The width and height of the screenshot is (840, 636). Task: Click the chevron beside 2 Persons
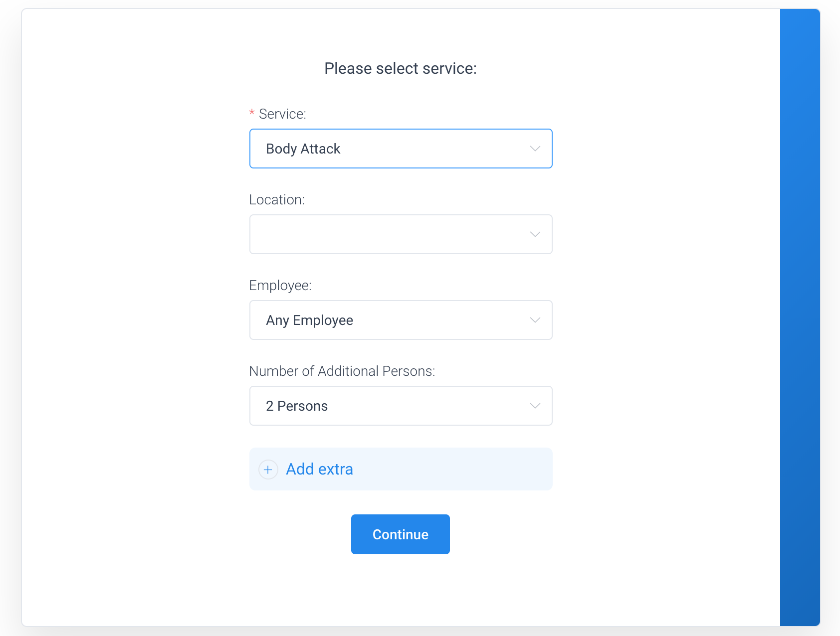tap(534, 405)
